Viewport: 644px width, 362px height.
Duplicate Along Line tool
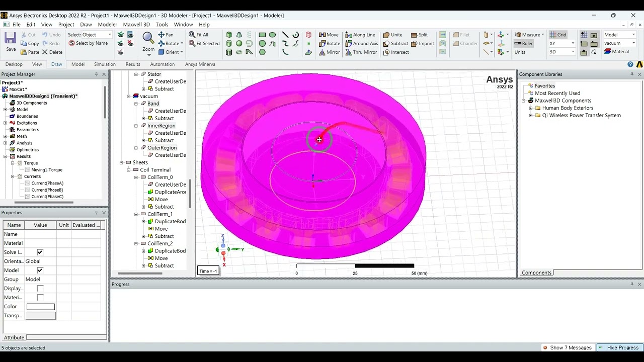360,35
